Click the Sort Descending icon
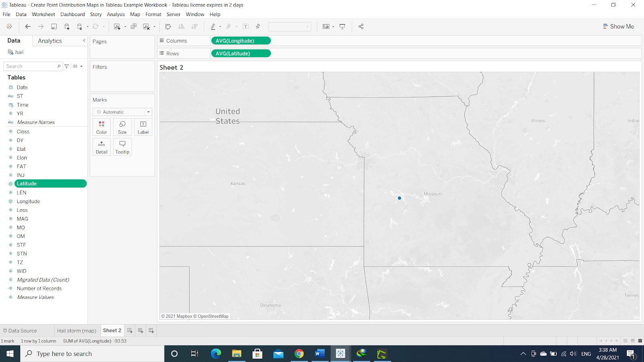Image resolution: width=644 pixels, height=362 pixels. point(194,27)
